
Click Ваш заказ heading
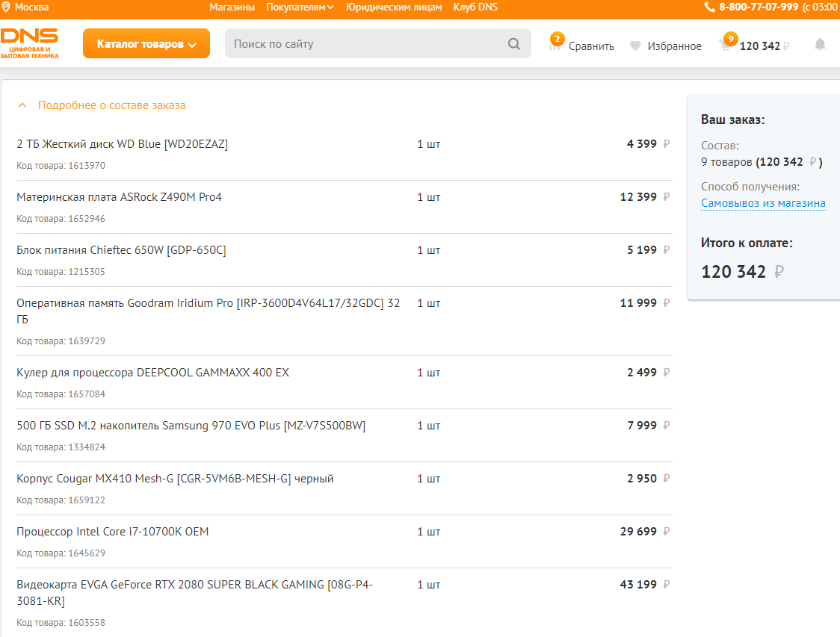(x=732, y=119)
